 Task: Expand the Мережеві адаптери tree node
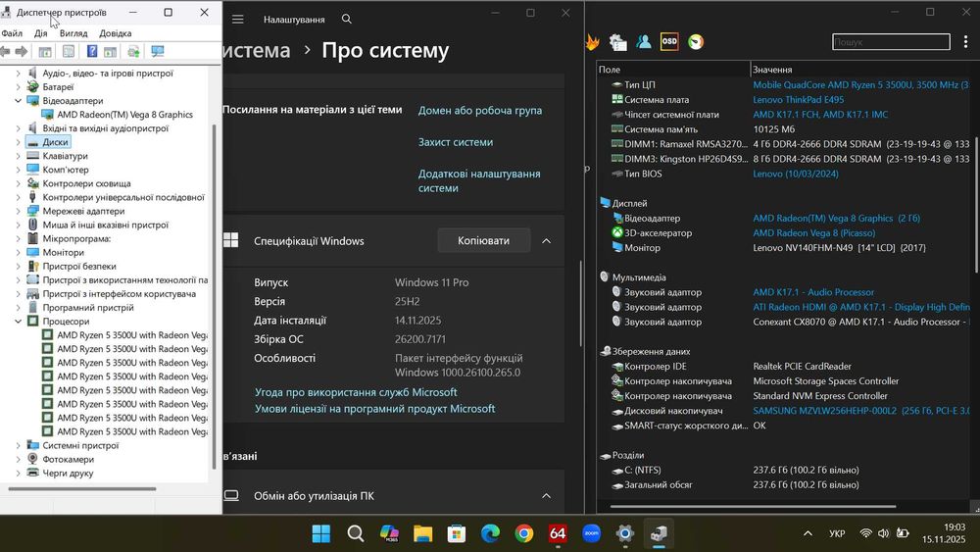coord(18,212)
